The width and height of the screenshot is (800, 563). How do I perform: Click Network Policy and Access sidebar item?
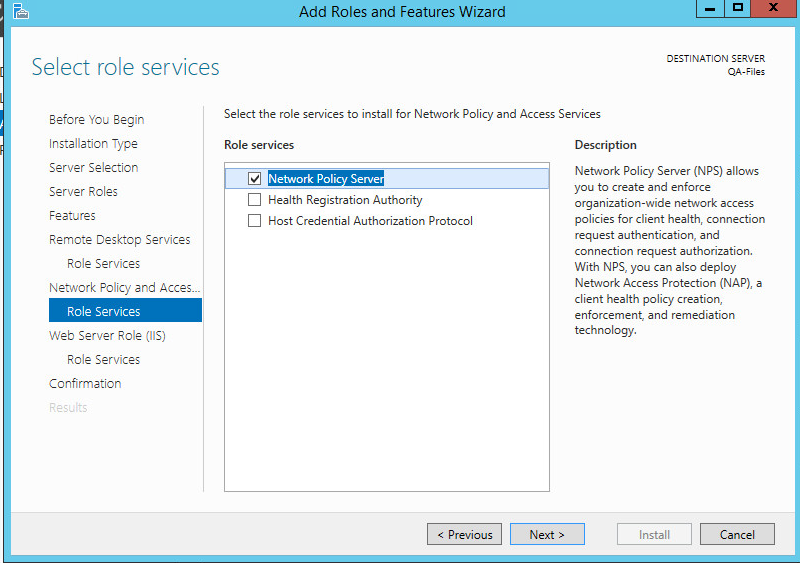pyautogui.click(x=124, y=288)
